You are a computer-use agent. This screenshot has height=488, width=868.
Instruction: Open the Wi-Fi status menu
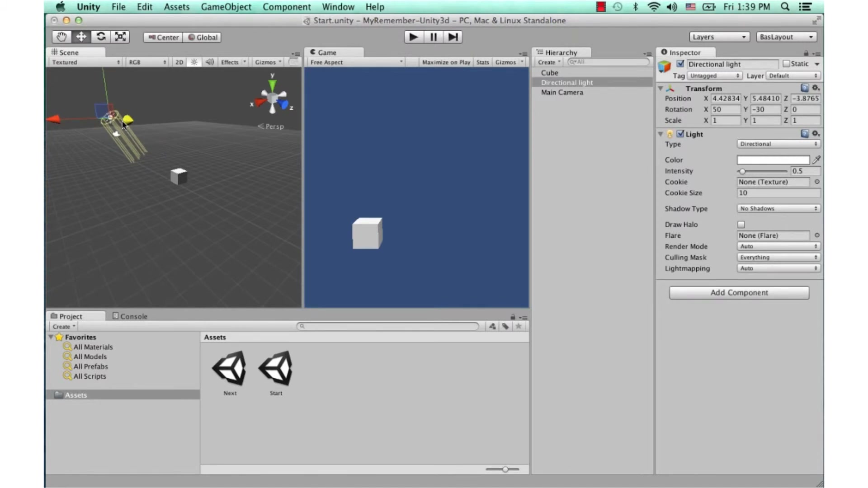point(654,7)
